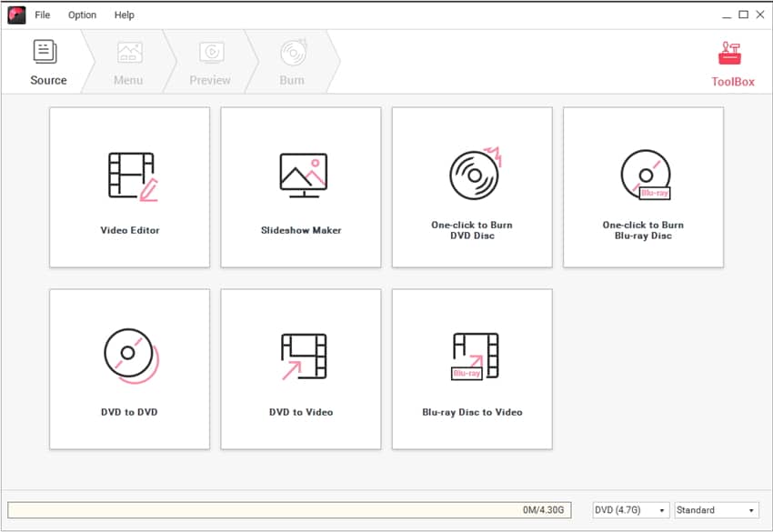Open the Help menu
This screenshot has height=532, width=773.
[x=125, y=15]
